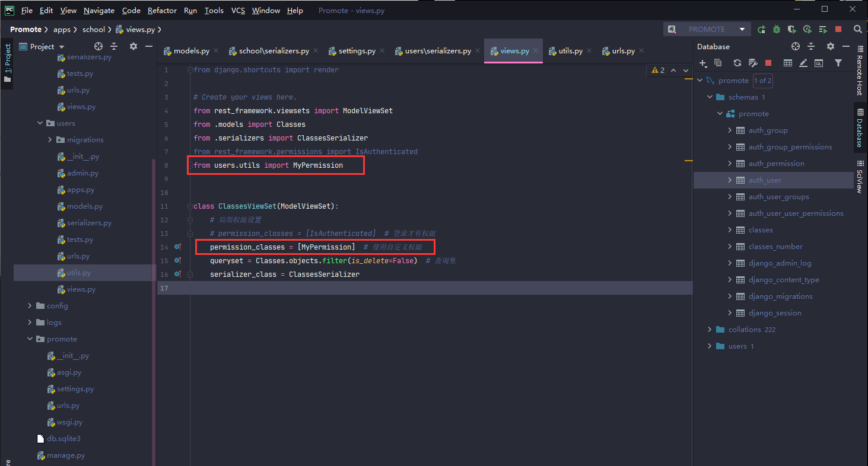This screenshot has width=868, height=466.
Task: Click the edit source pencil icon
Action: 803,63
